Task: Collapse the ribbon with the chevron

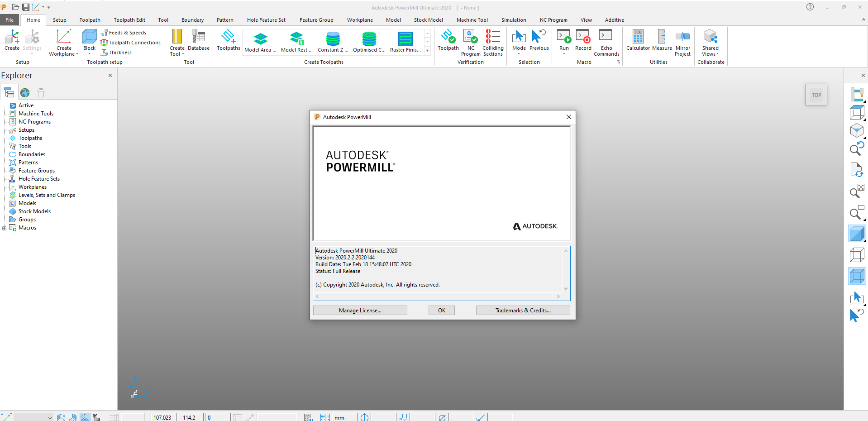Action: click(x=863, y=20)
